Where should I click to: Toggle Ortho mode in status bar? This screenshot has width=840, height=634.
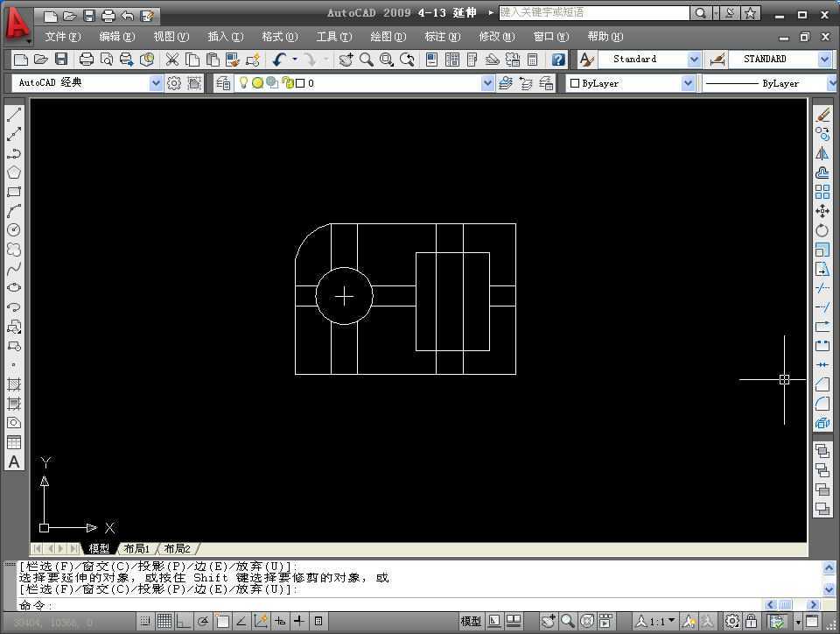(184, 621)
